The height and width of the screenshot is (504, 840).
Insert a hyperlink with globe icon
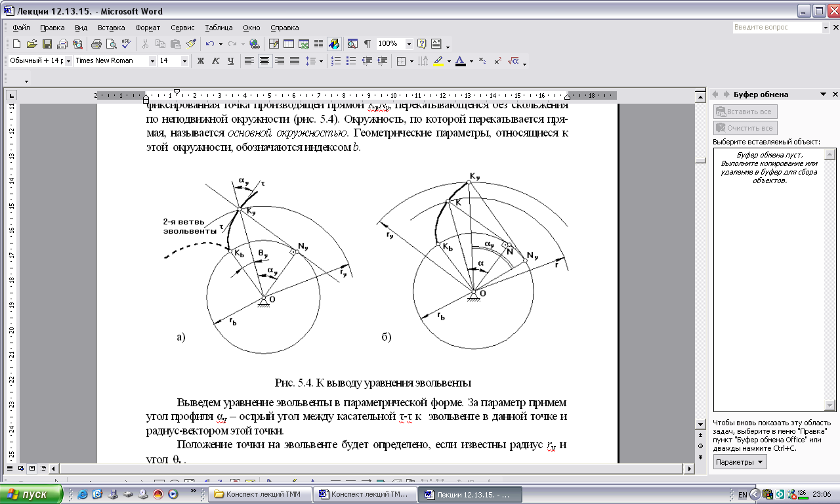[x=254, y=44]
